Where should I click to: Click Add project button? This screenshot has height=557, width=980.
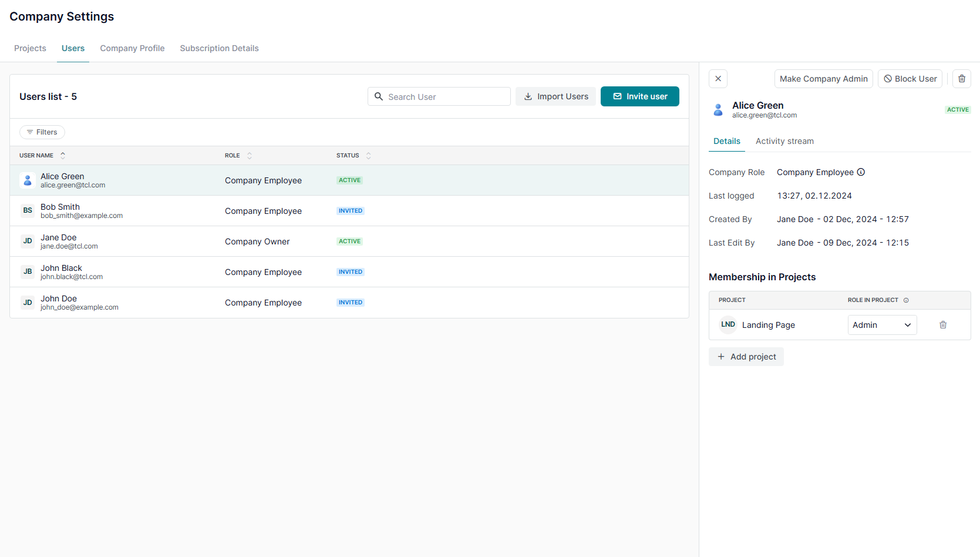pyautogui.click(x=746, y=357)
